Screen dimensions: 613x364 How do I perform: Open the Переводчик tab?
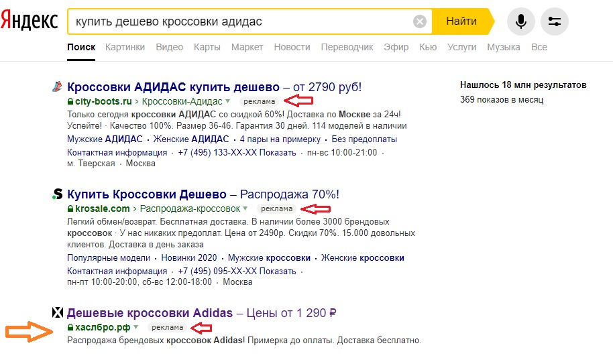347,47
